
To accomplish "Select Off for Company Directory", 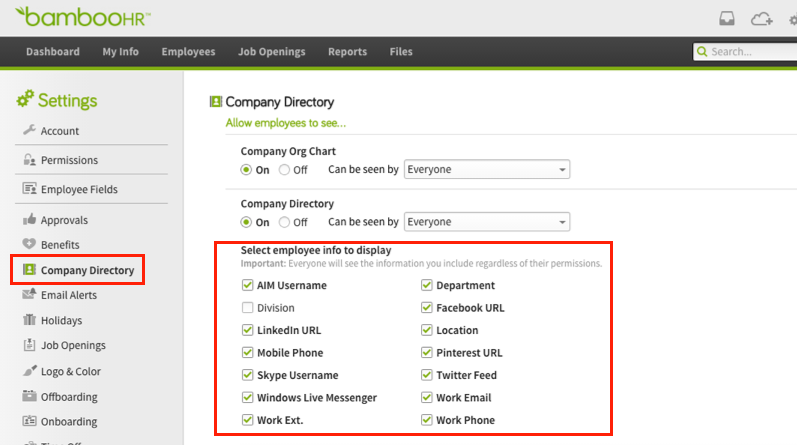I will pos(285,222).
